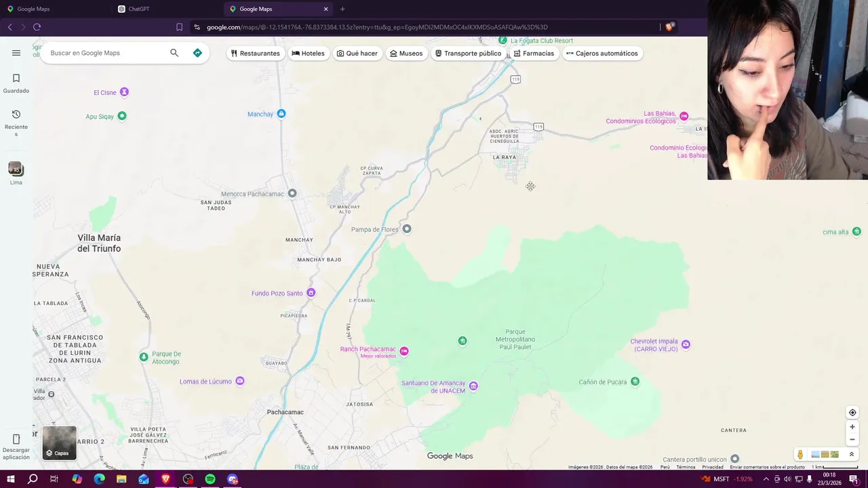Image resolution: width=868 pixels, height=488 pixels.
Task: Open the Términos footer link
Action: coord(686,467)
